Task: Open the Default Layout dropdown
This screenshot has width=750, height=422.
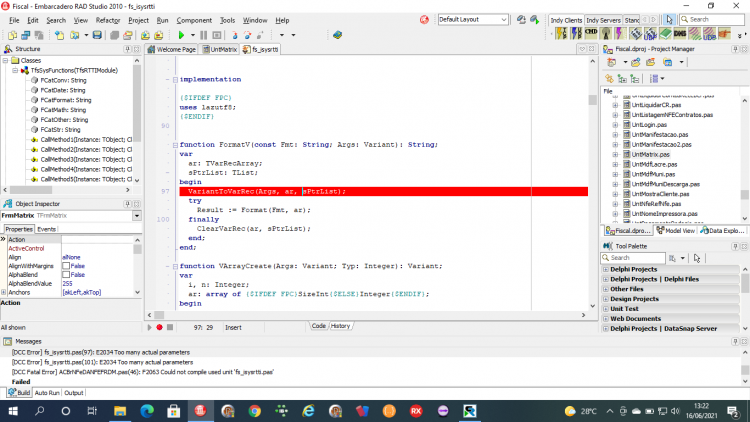Action: 504,20
